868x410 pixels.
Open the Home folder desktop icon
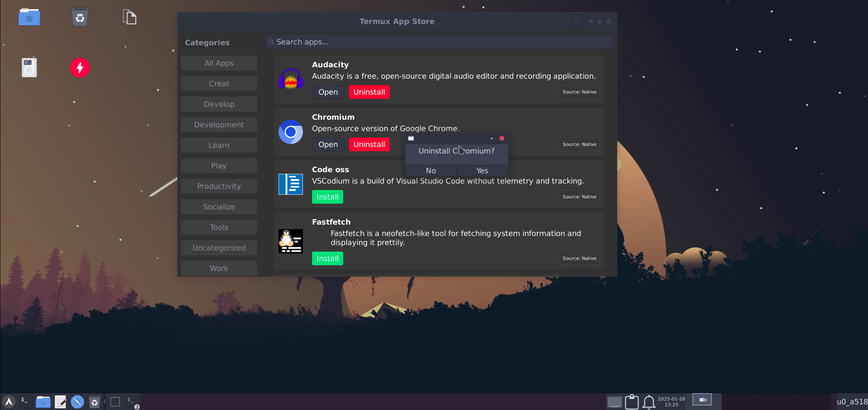tap(29, 17)
